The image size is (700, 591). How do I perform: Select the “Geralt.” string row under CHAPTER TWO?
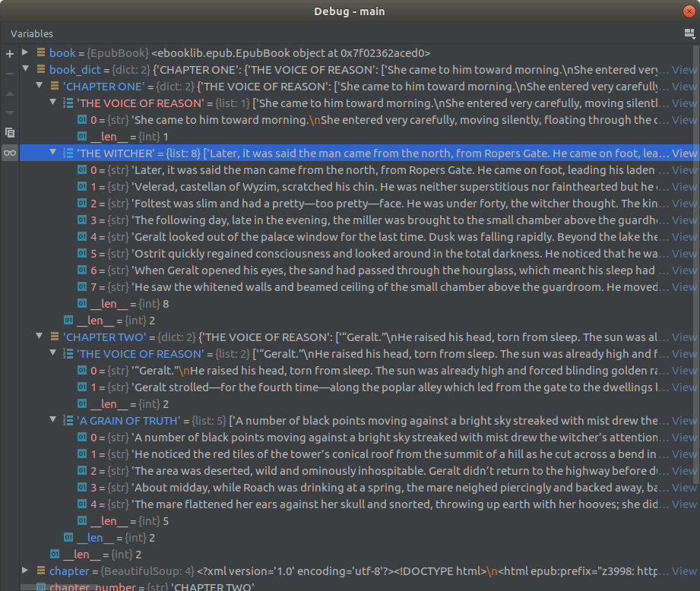tap(359, 371)
